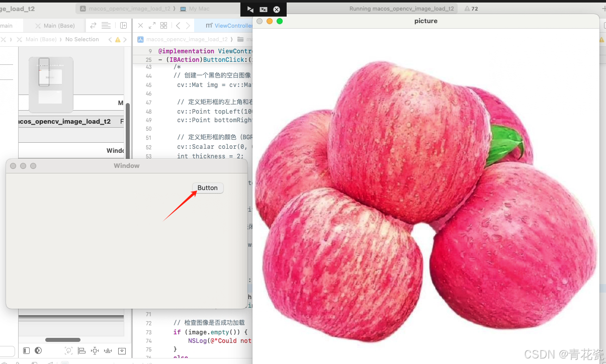Click the Running macos_opencv_image_load_t2 activity status
The height and width of the screenshot is (364, 606).
point(402,9)
